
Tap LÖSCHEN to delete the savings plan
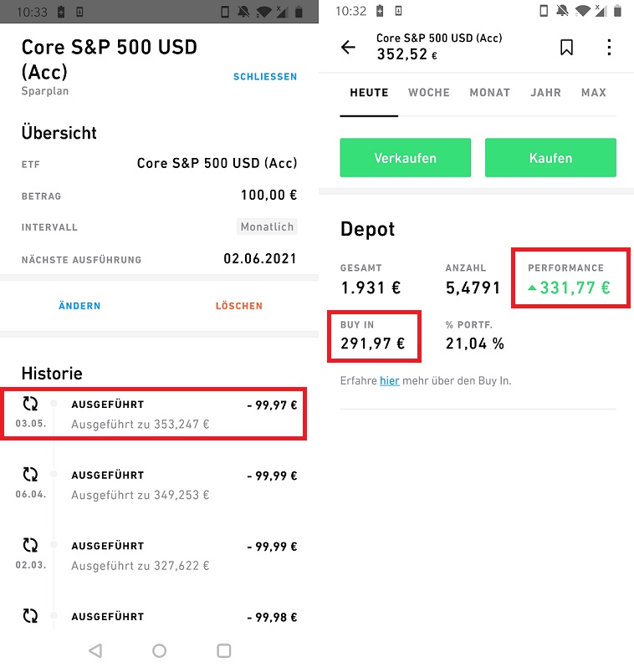pyautogui.click(x=239, y=306)
